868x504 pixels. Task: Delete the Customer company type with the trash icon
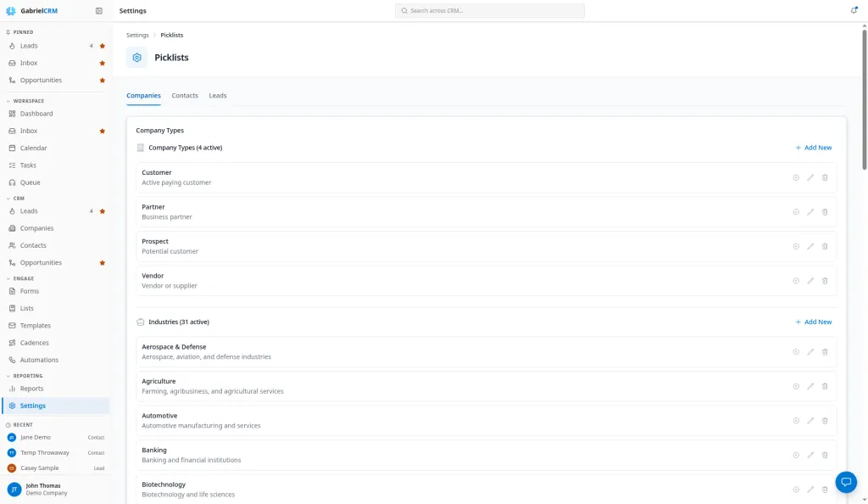(825, 178)
